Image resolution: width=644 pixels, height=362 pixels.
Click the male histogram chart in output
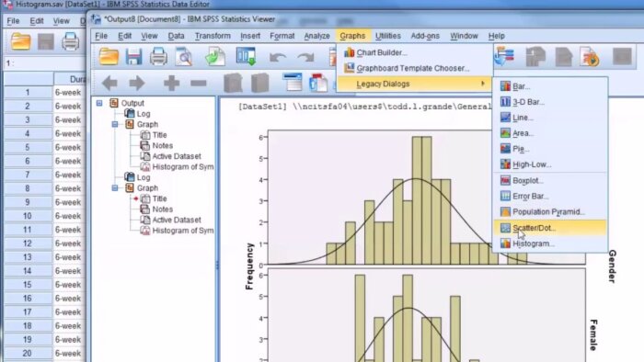pos(426,198)
